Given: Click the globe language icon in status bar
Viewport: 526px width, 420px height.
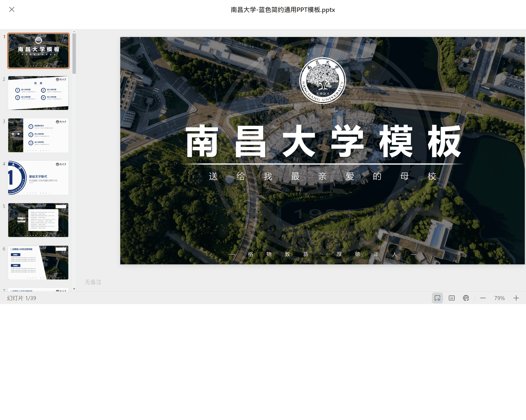Looking at the screenshot, I should pyautogui.click(x=466, y=298).
